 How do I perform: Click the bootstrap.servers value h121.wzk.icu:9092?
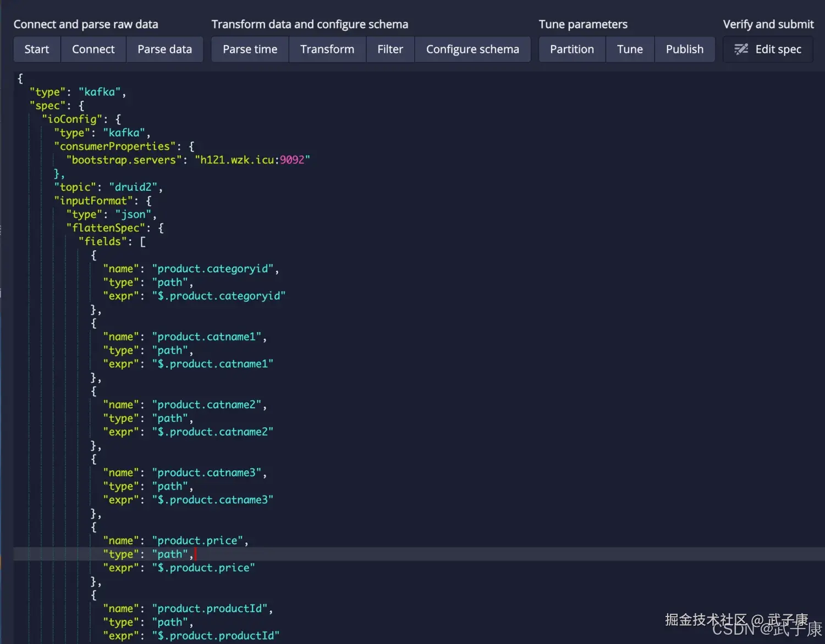pyautogui.click(x=252, y=159)
